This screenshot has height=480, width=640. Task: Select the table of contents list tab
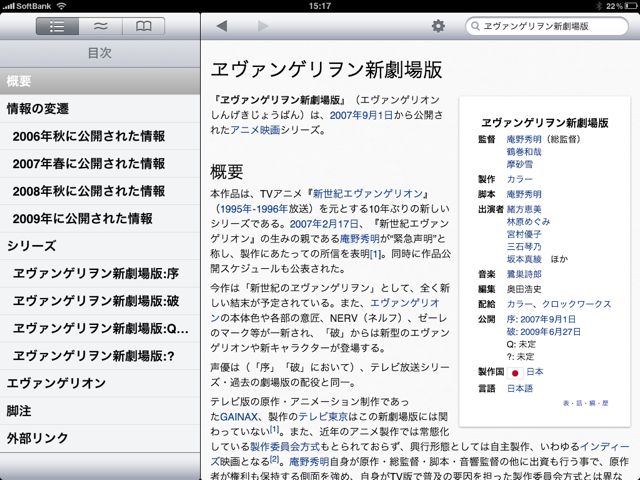57,26
